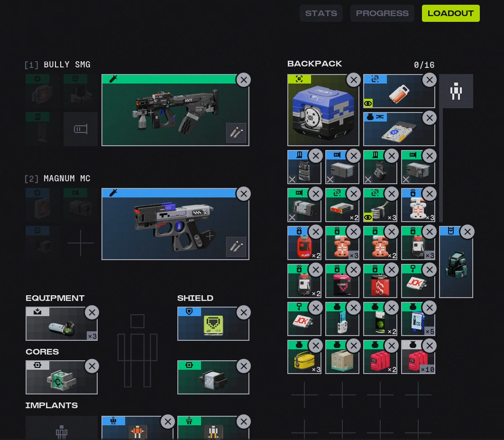Screen dimensions: 504x440
Task: Select the pink CLEAN item in backpack
Action: point(341,284)
